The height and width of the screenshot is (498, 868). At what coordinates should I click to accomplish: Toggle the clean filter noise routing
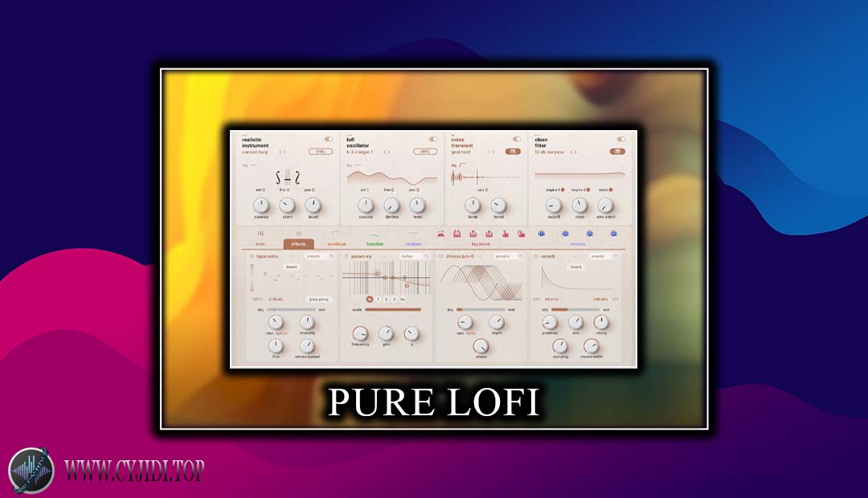tap(611, 190)
